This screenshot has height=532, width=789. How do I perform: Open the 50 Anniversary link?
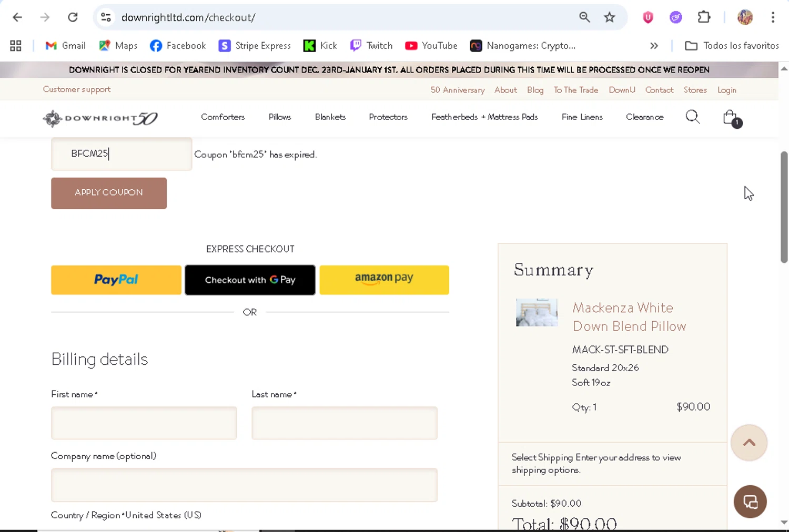[458, 90]
